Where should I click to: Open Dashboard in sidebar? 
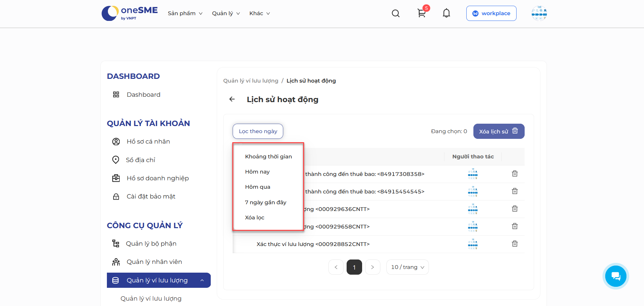click(144, 95)
